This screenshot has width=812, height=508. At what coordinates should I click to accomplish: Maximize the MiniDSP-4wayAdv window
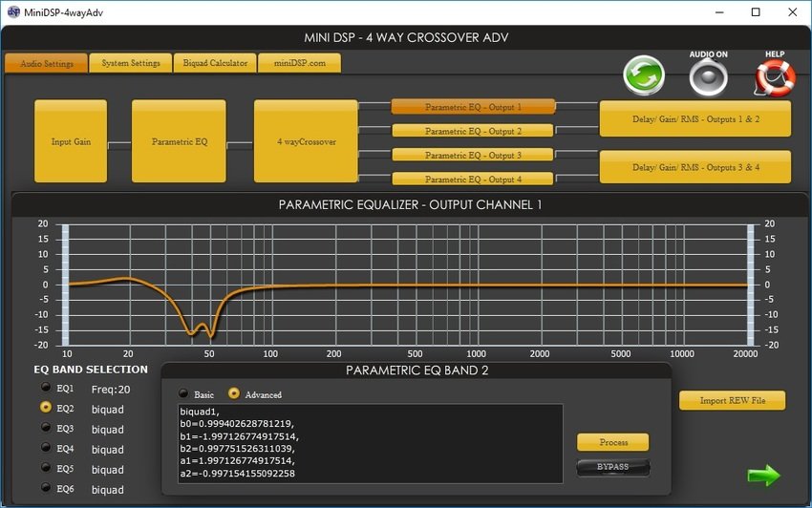(x=756, y=11)
